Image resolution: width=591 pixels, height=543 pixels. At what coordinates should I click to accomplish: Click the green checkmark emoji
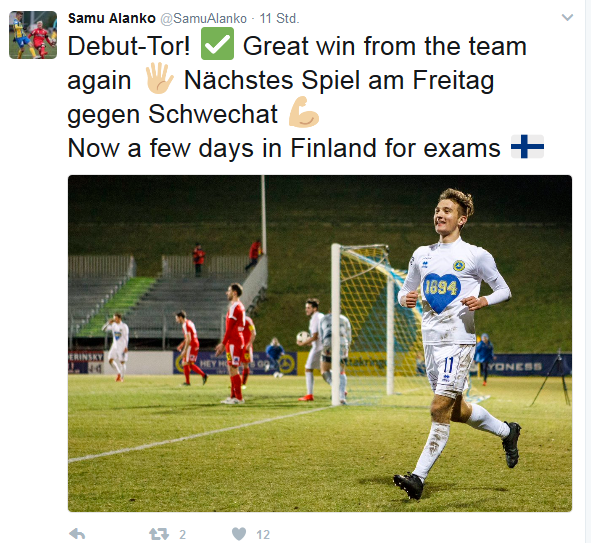coord(217,44)
